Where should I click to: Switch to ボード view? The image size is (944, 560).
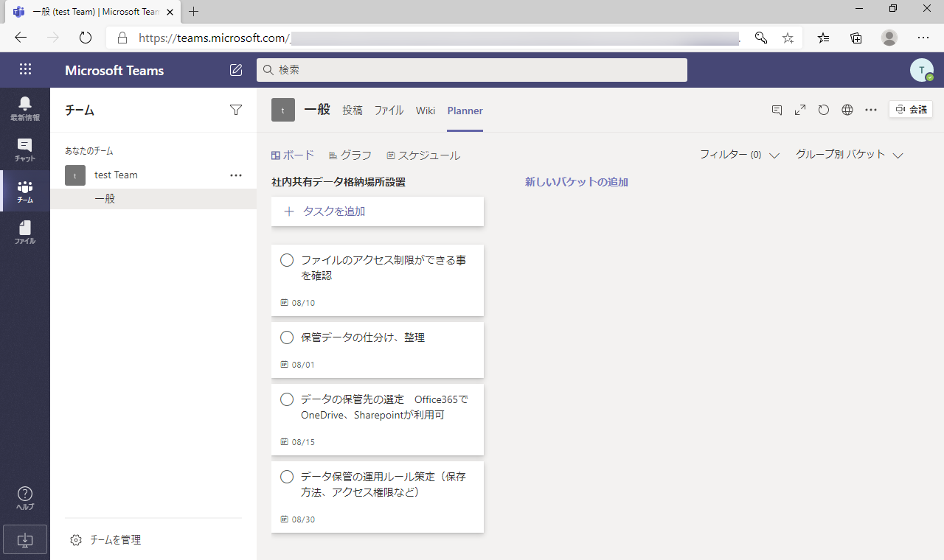(x=293, y=155)
